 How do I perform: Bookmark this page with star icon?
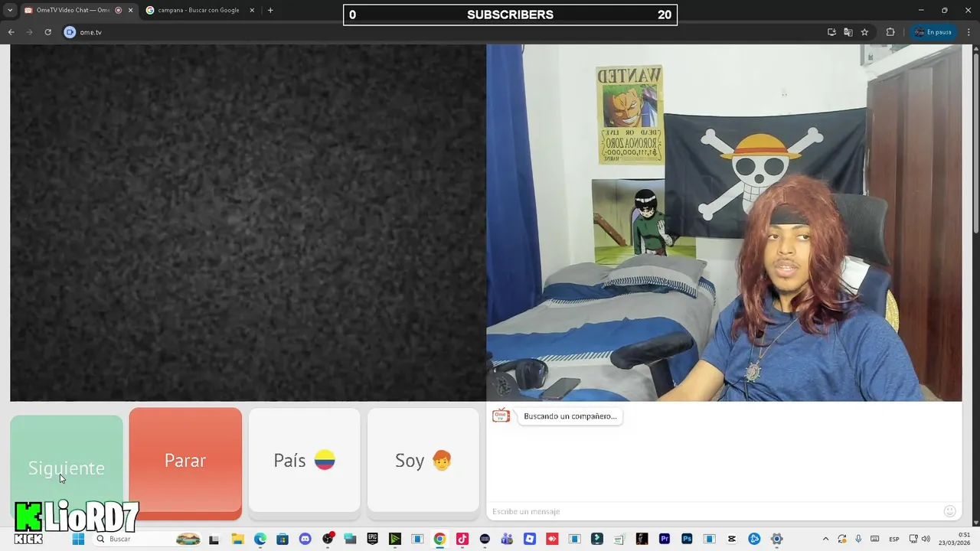[864, 32]
